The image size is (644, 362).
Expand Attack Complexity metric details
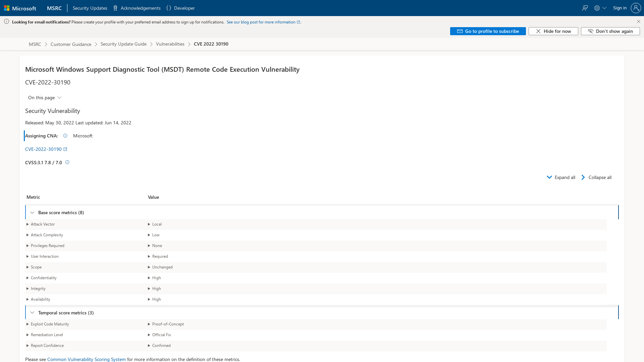[45, 235]
